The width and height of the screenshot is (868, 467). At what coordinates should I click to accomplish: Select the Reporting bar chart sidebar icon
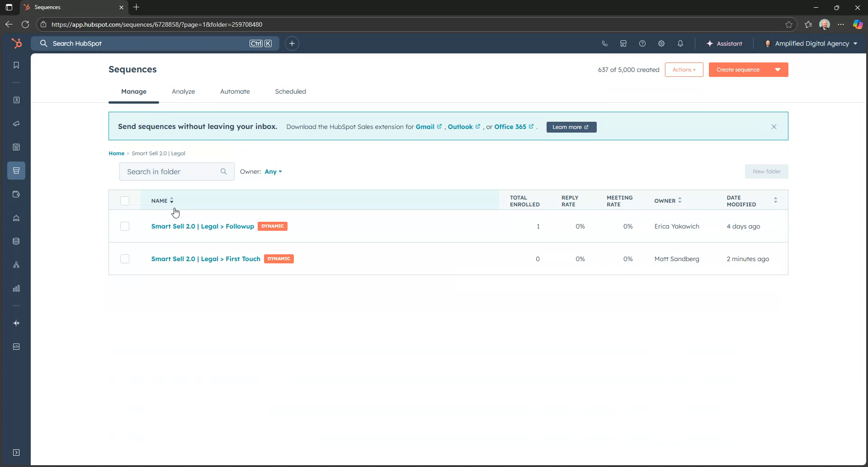tap(16, 288)
